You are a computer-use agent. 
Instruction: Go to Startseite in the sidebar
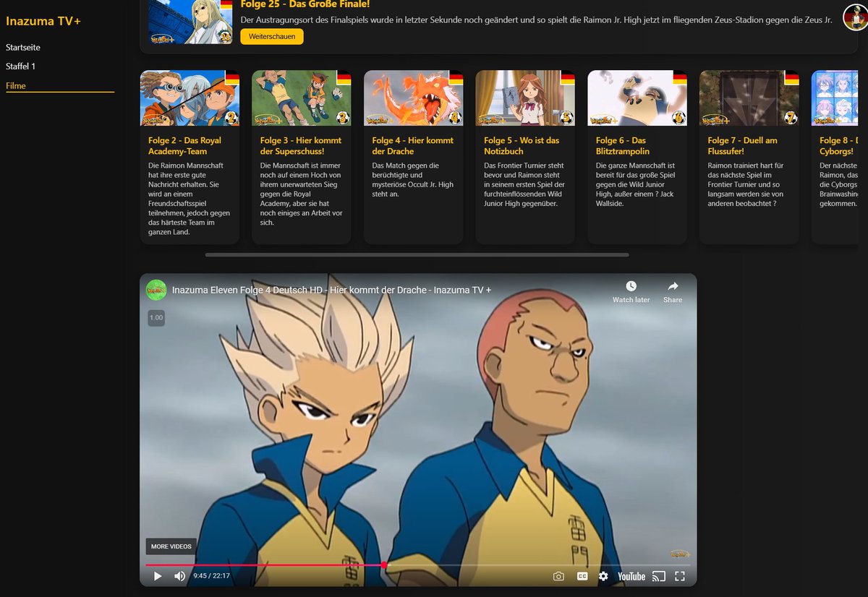tap(23, 47)
